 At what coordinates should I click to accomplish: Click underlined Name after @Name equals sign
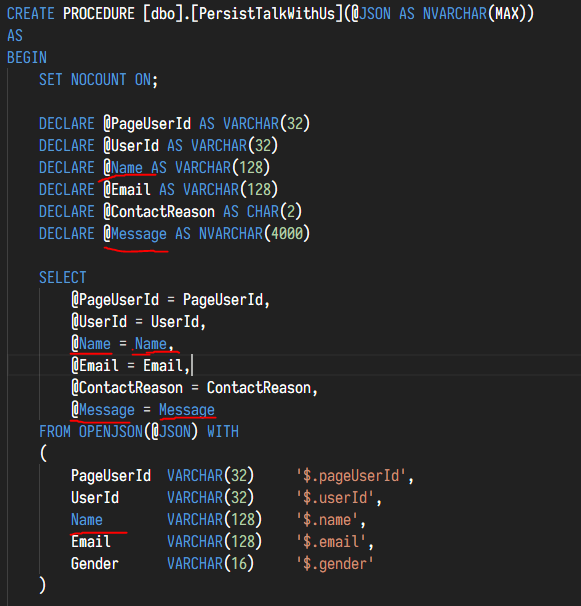pyautogui.click(x=151, y=344)
